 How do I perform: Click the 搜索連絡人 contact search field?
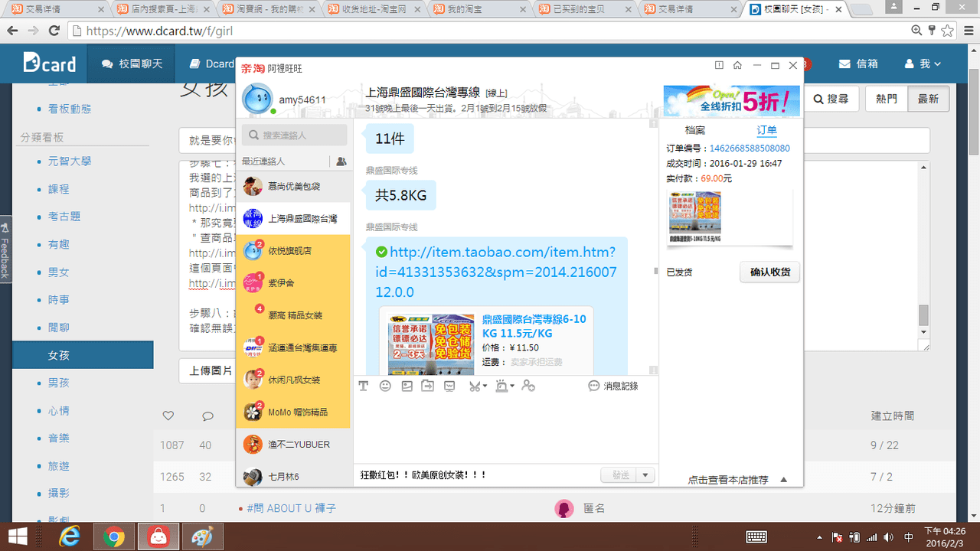295,135
